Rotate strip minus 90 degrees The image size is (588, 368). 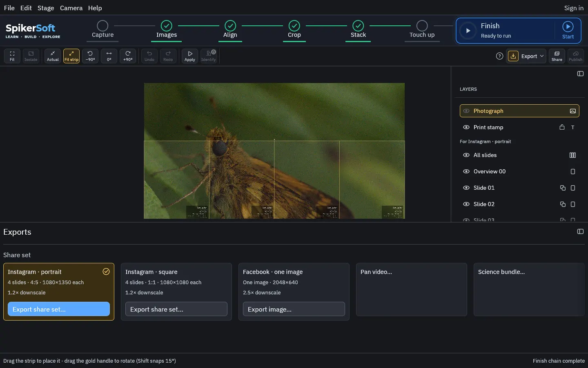click(x=90, y=56)
